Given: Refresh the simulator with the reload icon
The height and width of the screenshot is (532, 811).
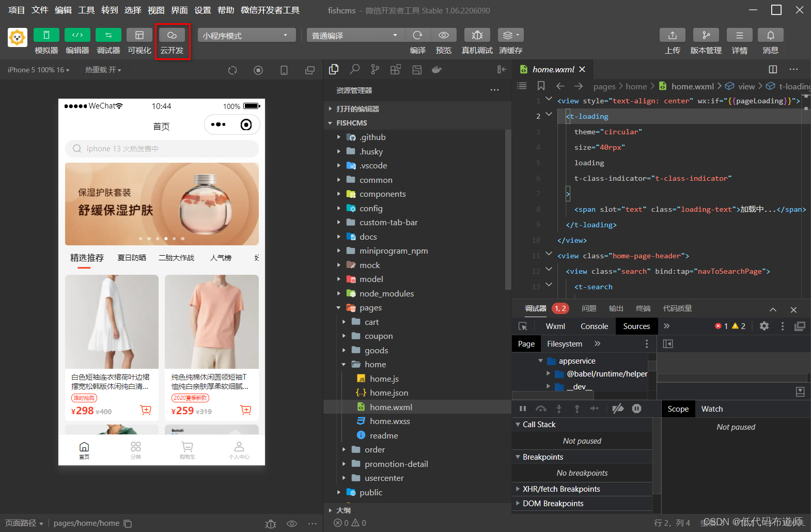Looking at the screenshot, I should [232, 70].
